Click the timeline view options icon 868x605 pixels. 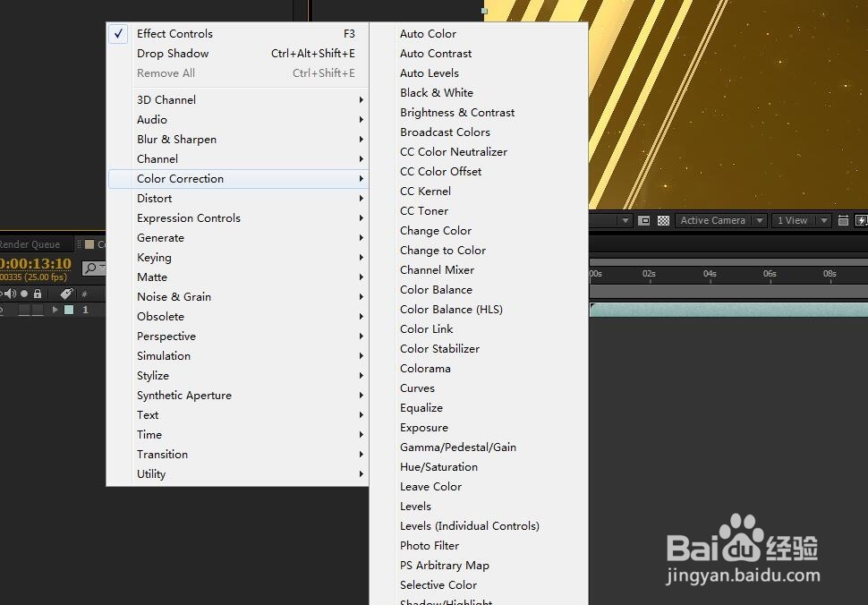coord(843,220)
